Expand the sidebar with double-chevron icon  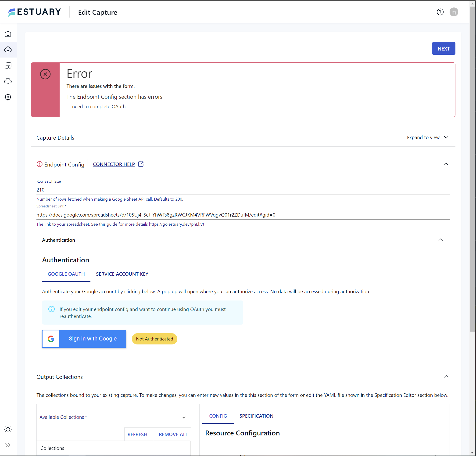coord(8,445)
